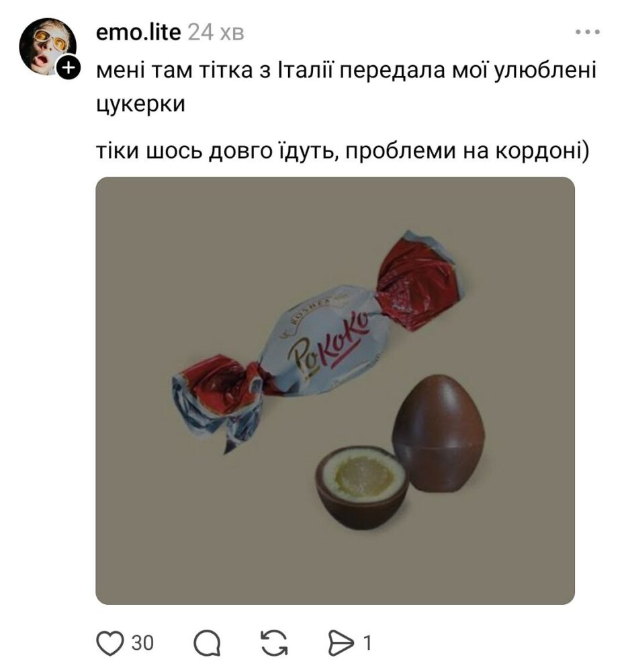
Task: Repost using the circular arrows icon
Action: [x=274, y=643]
